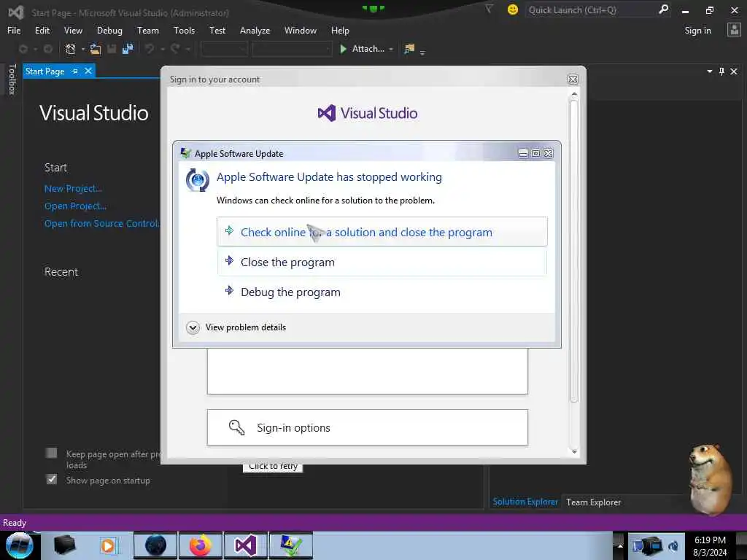The width and height of the screenshot is (747, 560).
Task: Click the feedback smiley face icon
Action: coord(513,9)
